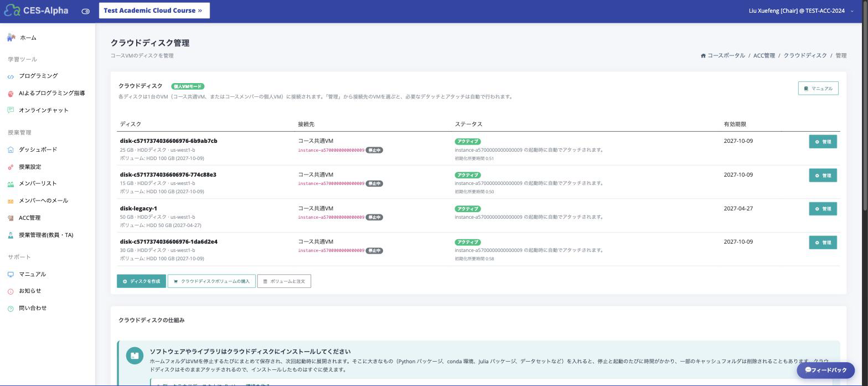The width and height of the screenshot is (868, 386).
Task: Click the 個人VMモード badge
Action: (x=188, y=86)
